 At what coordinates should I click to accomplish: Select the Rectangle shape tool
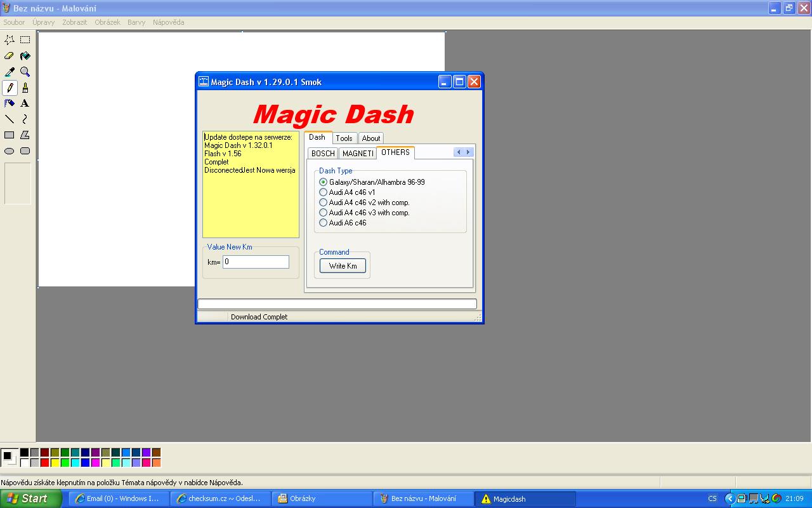[x=10, y=135]
